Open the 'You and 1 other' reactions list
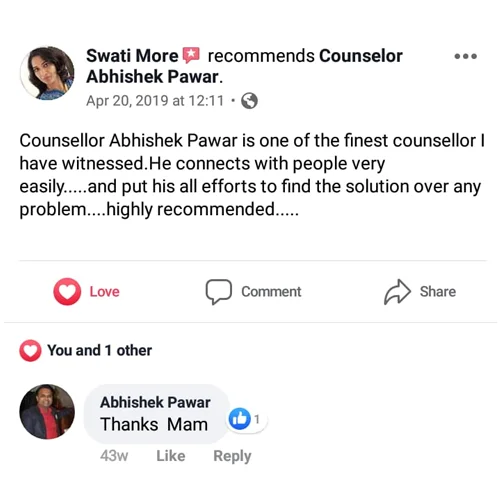 (x=99, y=350)
